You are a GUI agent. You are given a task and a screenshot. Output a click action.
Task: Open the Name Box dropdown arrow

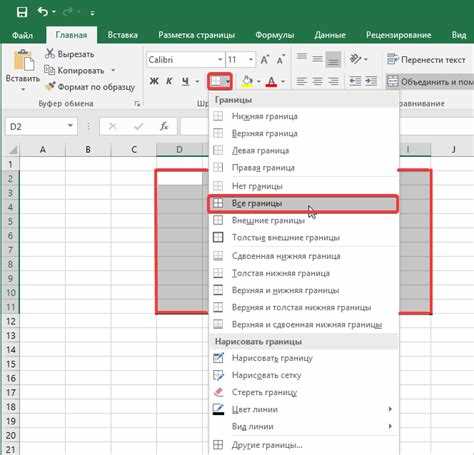70,126
